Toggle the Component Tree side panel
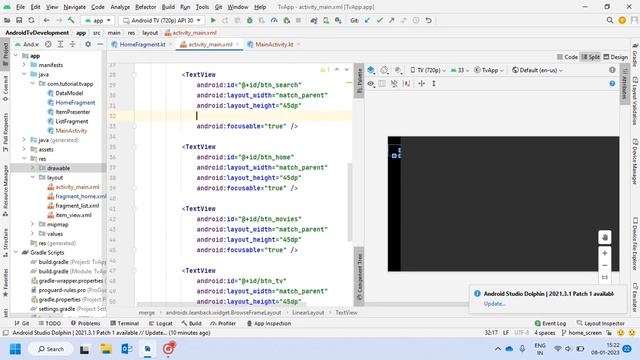This screenshot has width=640, height=360. [359, 277]
